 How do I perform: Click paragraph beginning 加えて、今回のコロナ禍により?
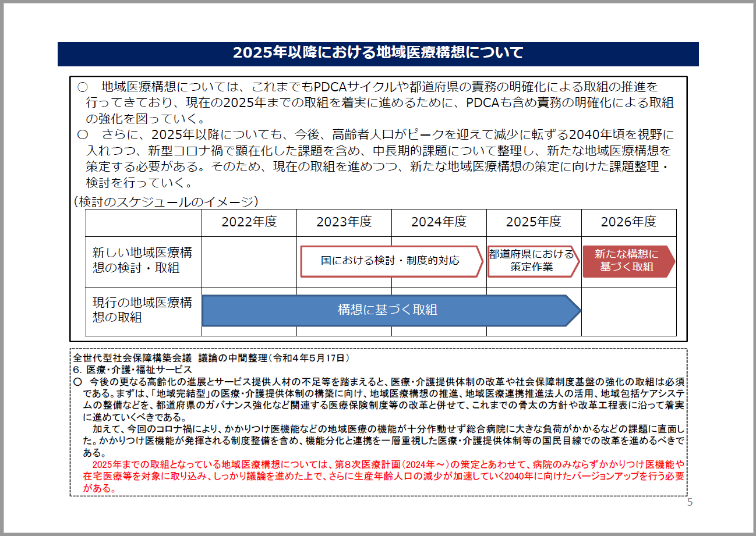coord(384,441)
